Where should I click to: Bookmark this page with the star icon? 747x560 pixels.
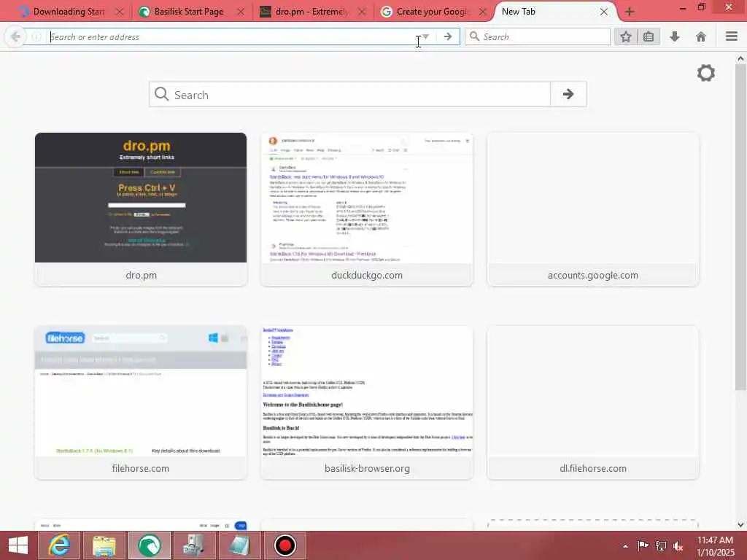(625, 36)
